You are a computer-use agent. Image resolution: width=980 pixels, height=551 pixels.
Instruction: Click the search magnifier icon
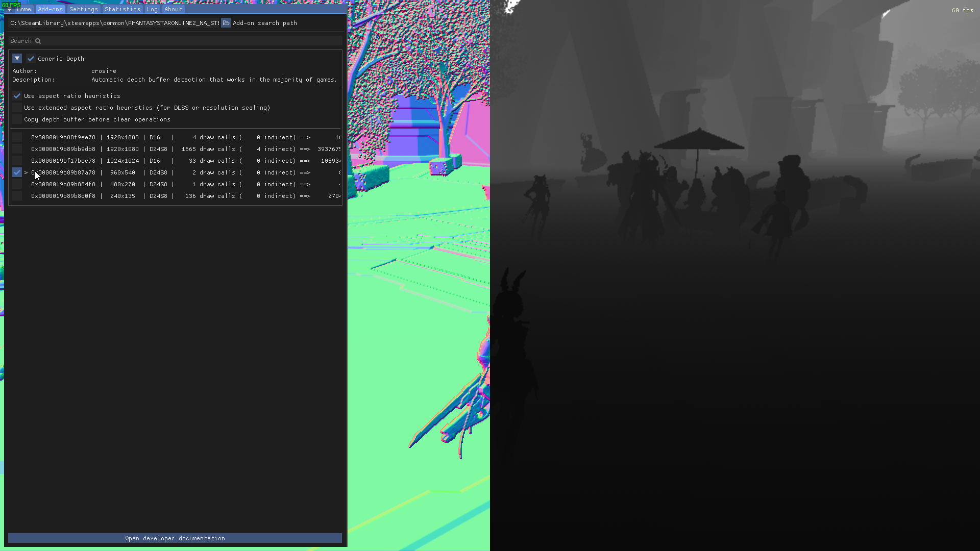39,41
